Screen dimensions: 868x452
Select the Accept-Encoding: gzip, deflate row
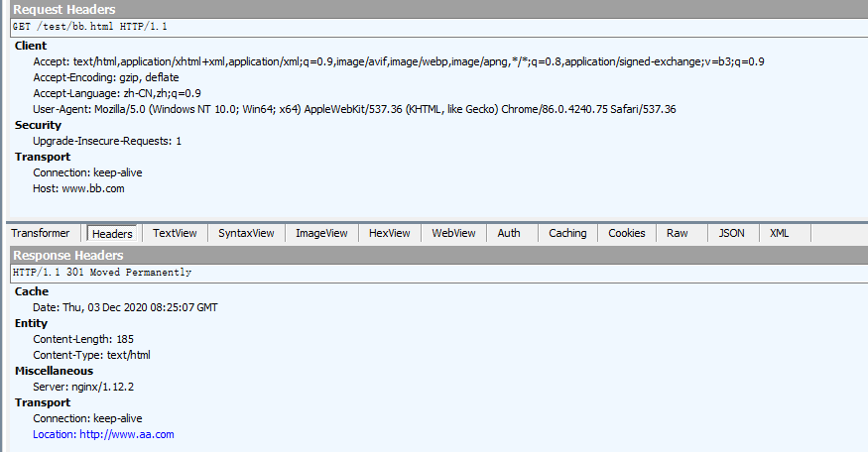click(x=106, y=77)
